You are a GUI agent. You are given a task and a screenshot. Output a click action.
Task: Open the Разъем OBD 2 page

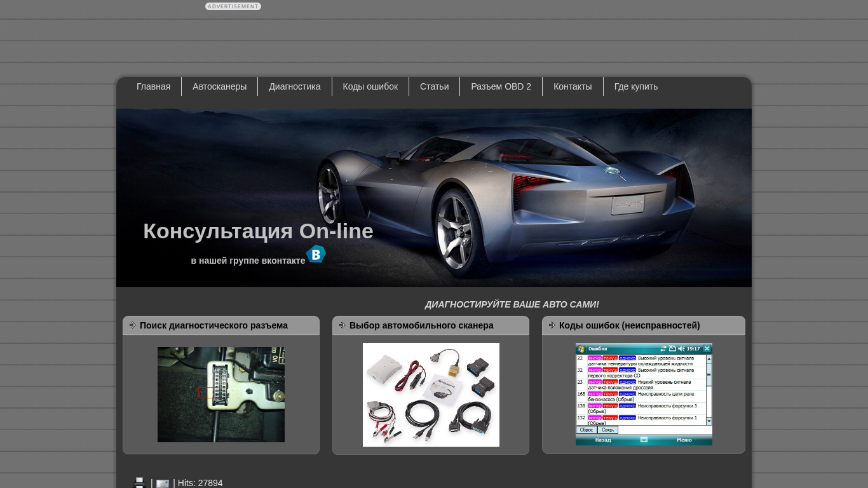pos(501,86)
